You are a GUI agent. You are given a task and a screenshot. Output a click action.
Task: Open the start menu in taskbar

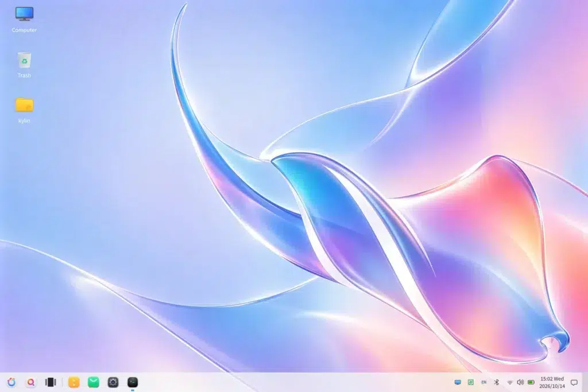[11, 382]
